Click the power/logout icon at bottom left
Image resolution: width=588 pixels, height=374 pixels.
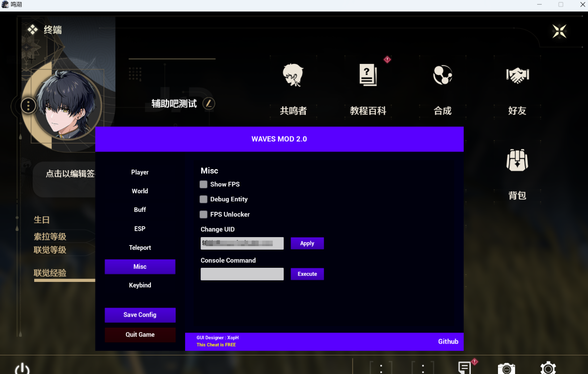pyautogui.click(x=22, y=368)
